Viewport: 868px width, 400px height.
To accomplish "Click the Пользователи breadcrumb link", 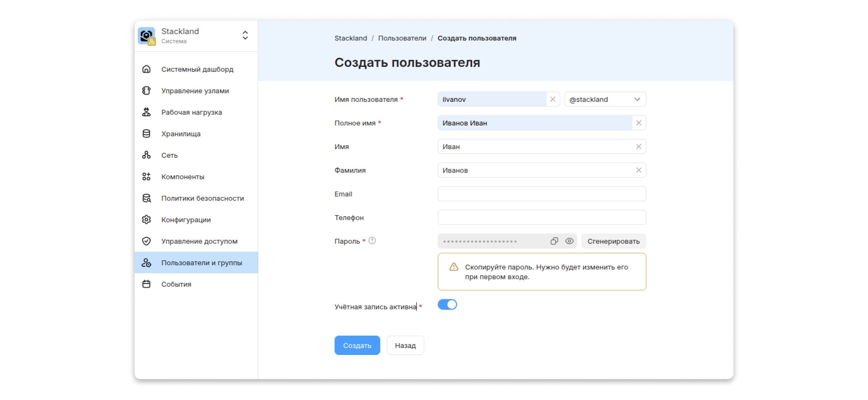I will point(402,38).
